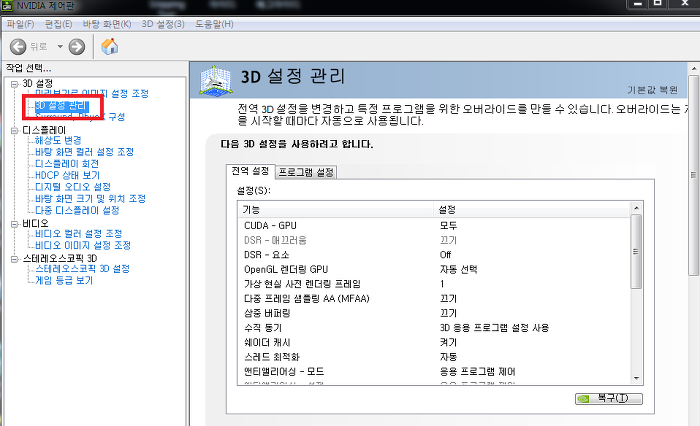This screenshot has height=426, width=700.
Task: Open 비디오 컬러 설정 조정
Action: point(79,234)
